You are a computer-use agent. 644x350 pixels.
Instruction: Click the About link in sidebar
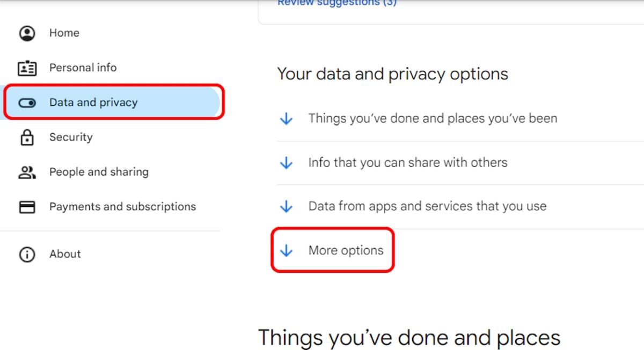(65, 254)
